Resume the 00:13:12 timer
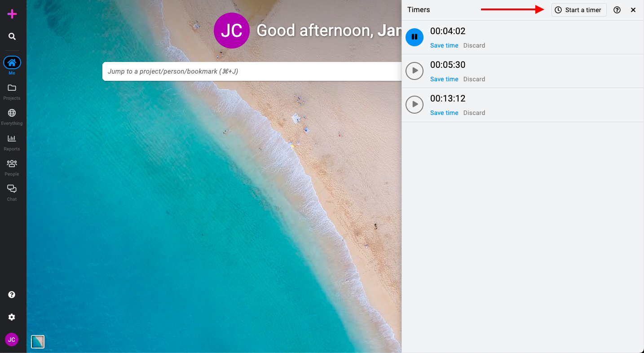Screen dimensions: 644x353 click(x=415, y=104)
